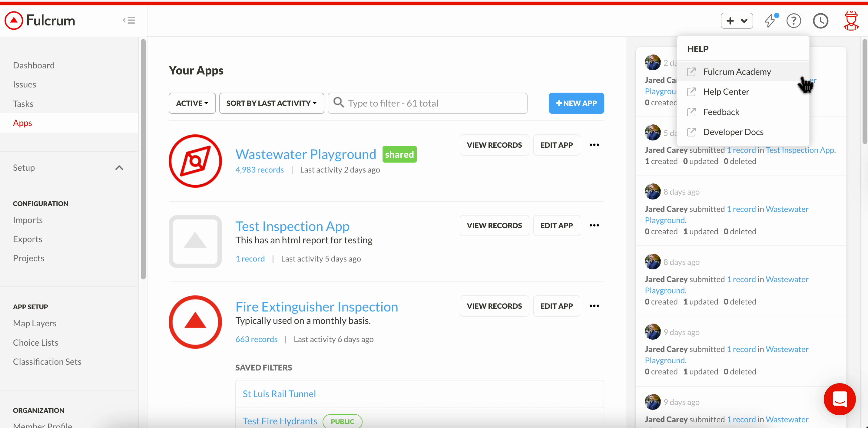Select Apps in the sidebar navigation

click(22, 123)
